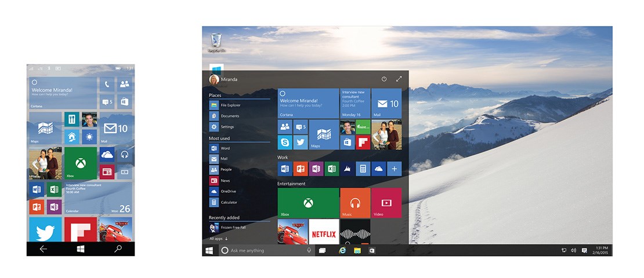Screen dimensions: 644x278
Task: Open the Flipboard tile in desktop Start menu
Action: click(363, 142)
